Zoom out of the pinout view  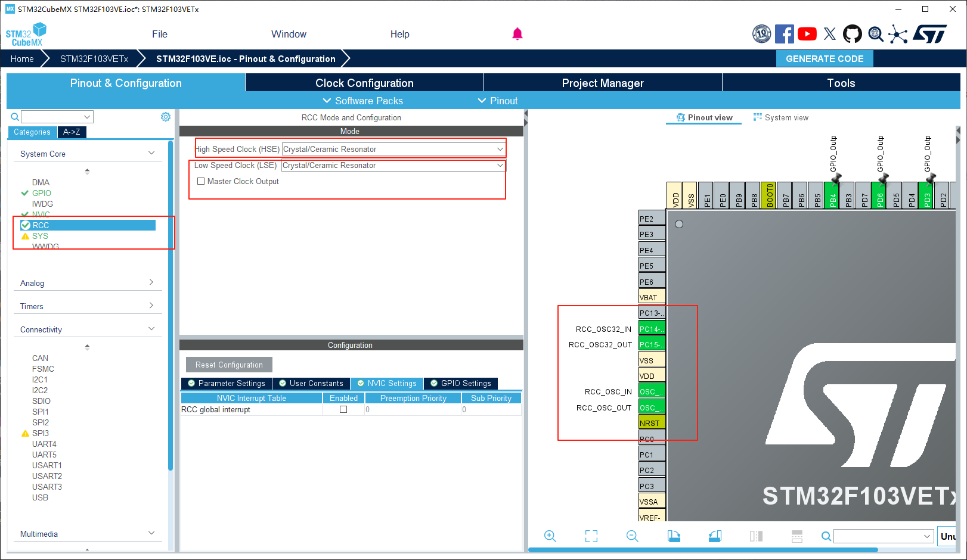pyautogui.click(x=633, y=536)
